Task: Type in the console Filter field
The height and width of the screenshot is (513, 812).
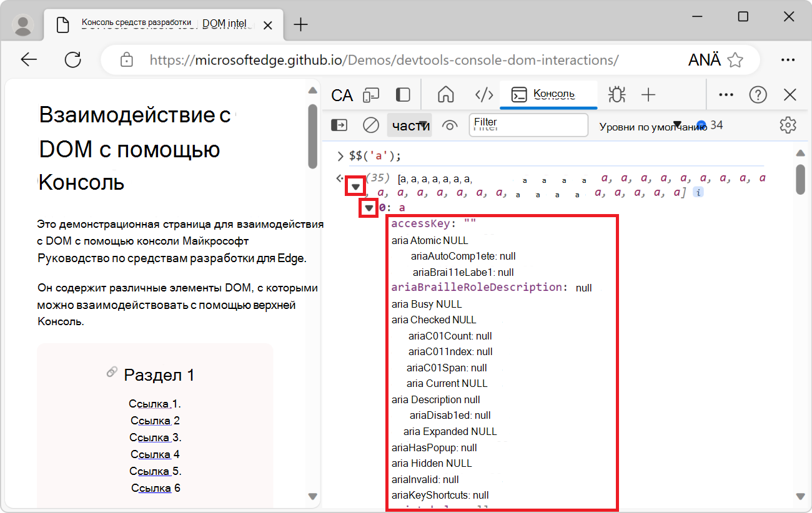Action: coord(528,125)
